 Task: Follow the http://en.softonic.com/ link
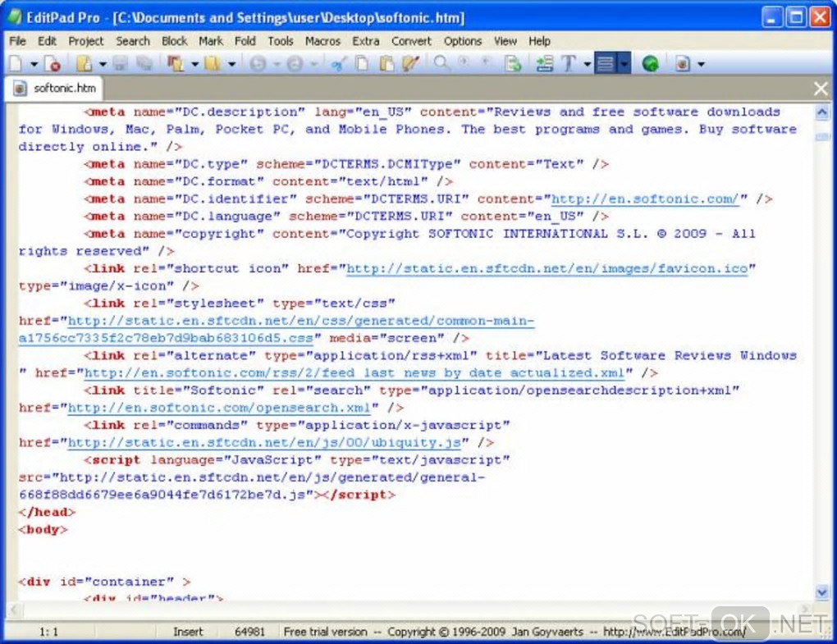[645, 199]
